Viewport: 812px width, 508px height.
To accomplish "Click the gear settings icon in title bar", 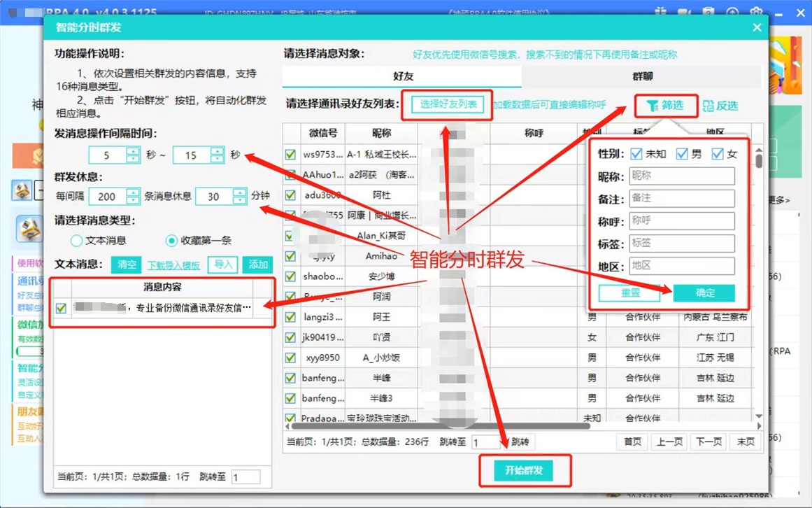I will (756, 13).
